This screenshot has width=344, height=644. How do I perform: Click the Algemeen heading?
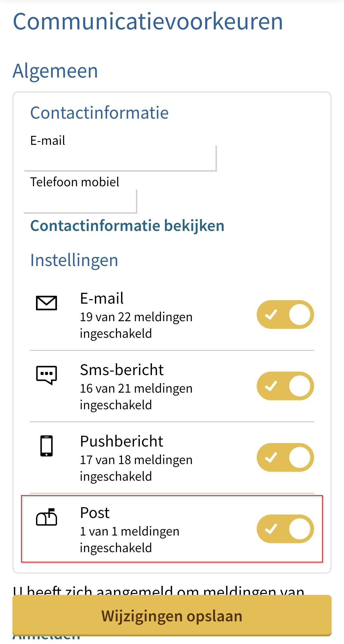point(55,71)
